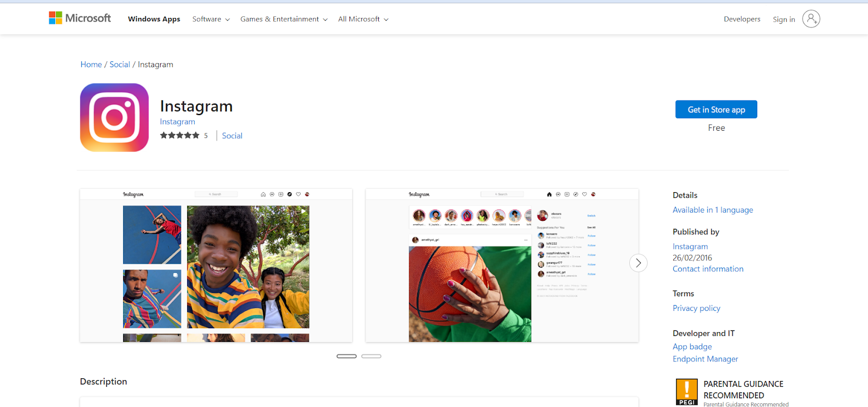Click the Instagram app icon
Screen dimensions: 868x407
114,117
